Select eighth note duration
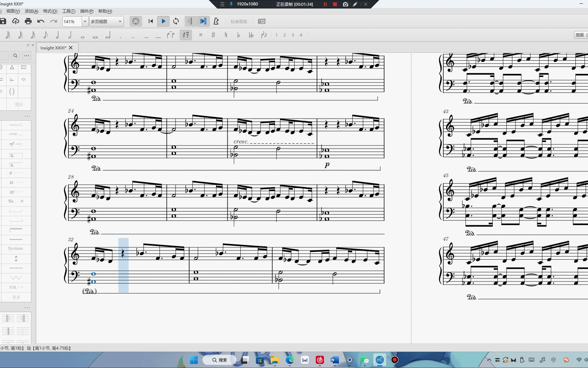 point(45,35)
